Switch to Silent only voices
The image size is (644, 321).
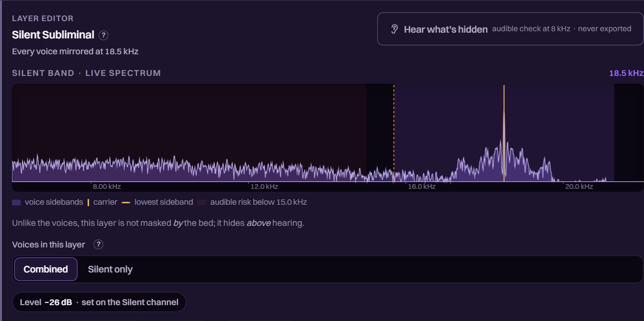pyautogui.click(x=110, y=269)
